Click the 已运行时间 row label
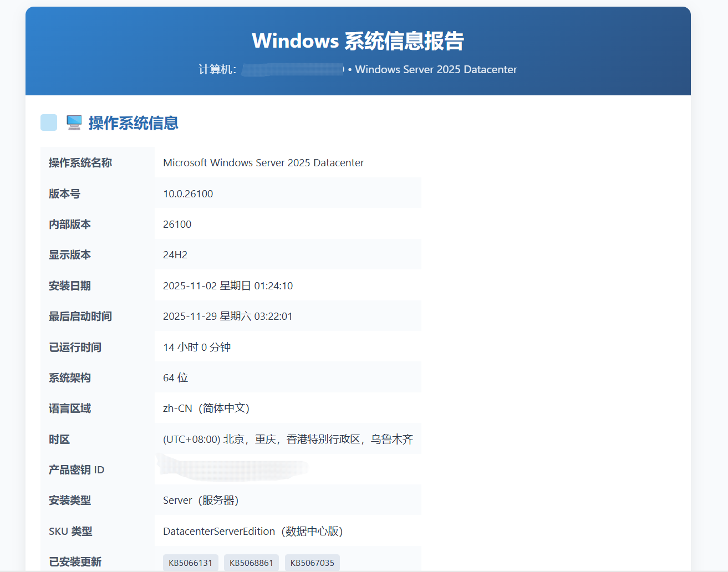 (x=75, y=347)
